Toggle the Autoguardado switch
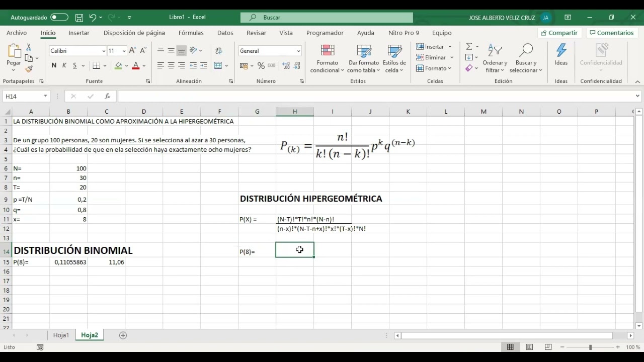The image size is (644, 362). [x=59, y=17]
